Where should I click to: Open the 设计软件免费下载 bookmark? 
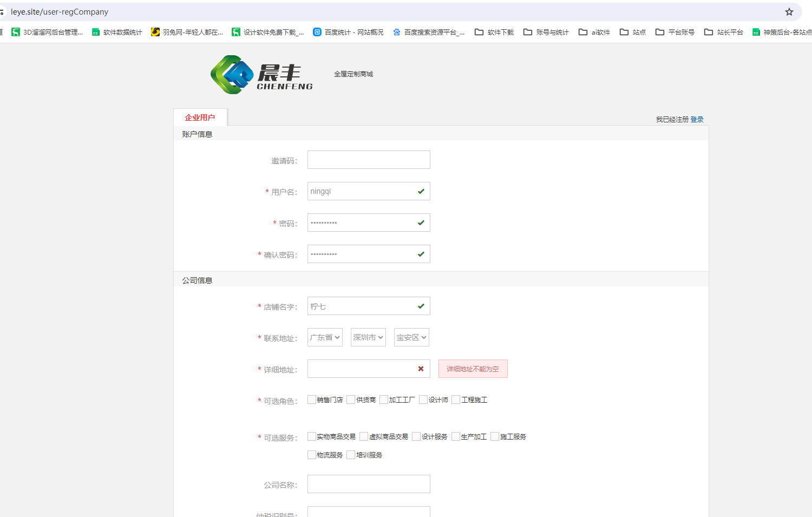[x=268, y=32]
